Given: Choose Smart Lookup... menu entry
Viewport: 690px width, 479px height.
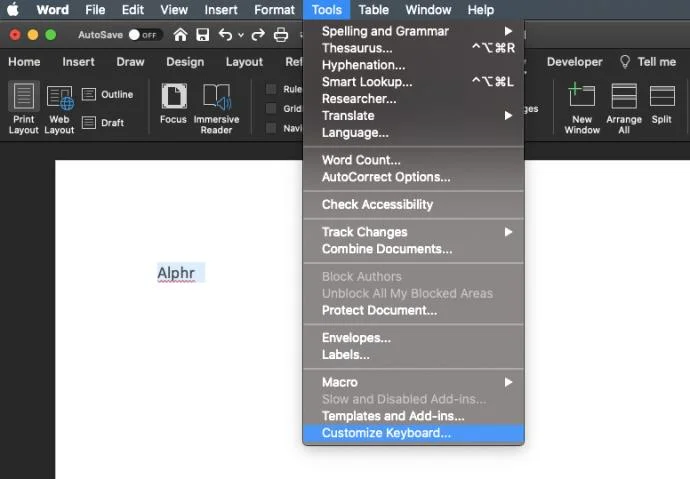Looking at the screenshot, I should [414, 82].
